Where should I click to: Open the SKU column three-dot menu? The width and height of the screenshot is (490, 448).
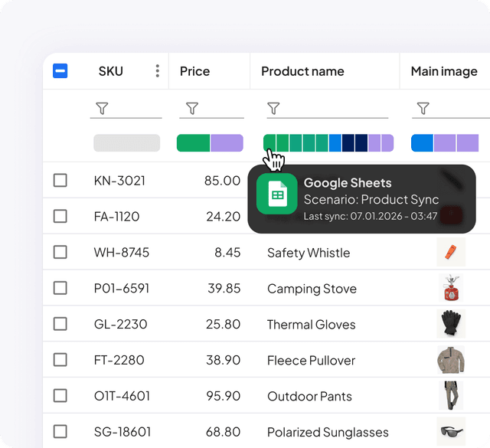tap(157, 71)
